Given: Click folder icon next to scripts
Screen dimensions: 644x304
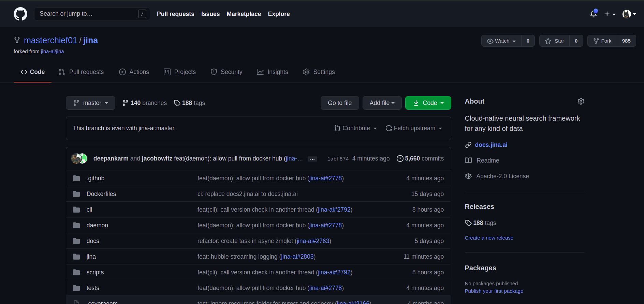Looking at the screenshot, I should point(76,272).
